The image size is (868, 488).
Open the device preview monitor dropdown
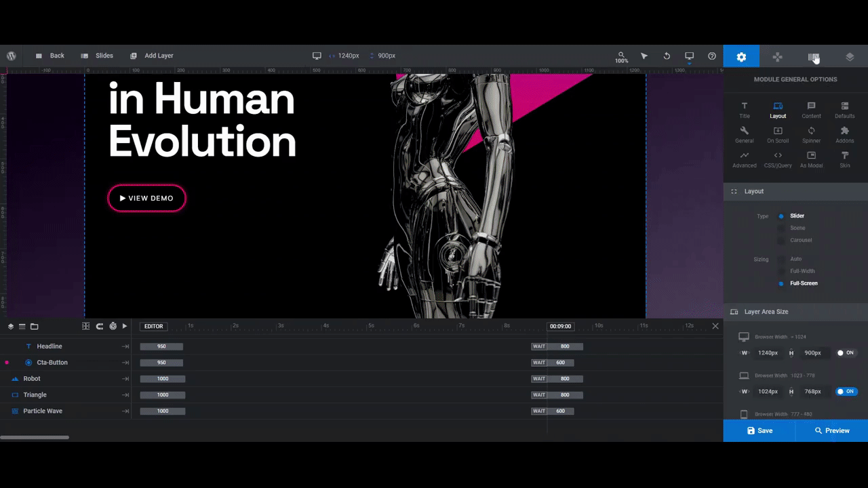coord(690,56)
